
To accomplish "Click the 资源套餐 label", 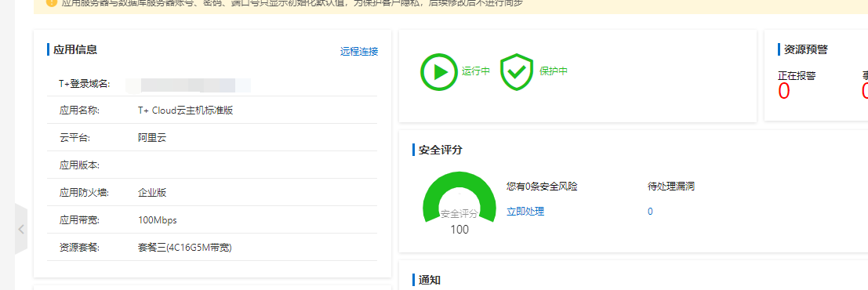I will pos(79,248).
